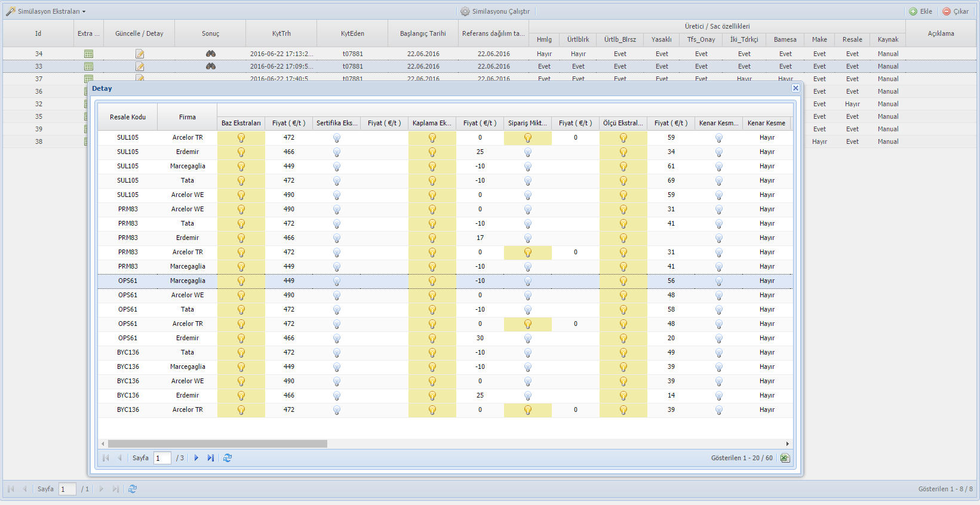Select PRM83 Erdemir row firm cell

pyautogui.click(x=188, y=238)
